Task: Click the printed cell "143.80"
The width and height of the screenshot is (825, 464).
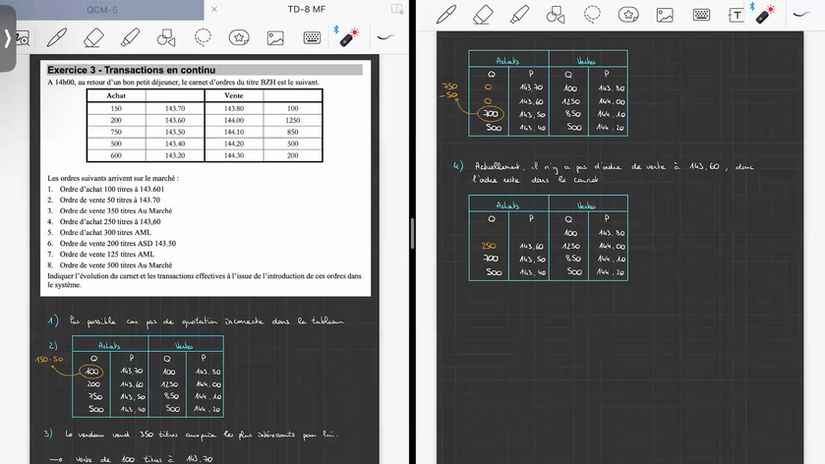Action: [x=234, y=108]
